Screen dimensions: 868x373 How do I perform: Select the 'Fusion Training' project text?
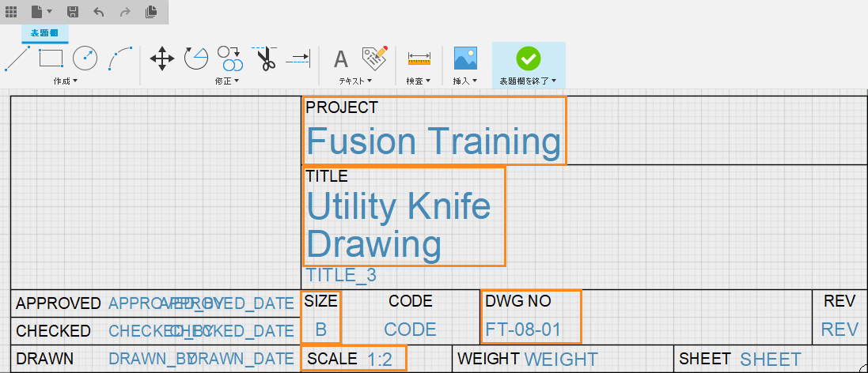click(x=434, y=141)
